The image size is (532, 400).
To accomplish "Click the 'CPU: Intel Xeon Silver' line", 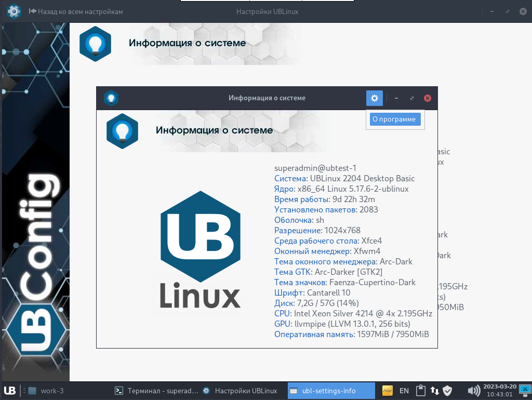I will click(x=353, y=313).
